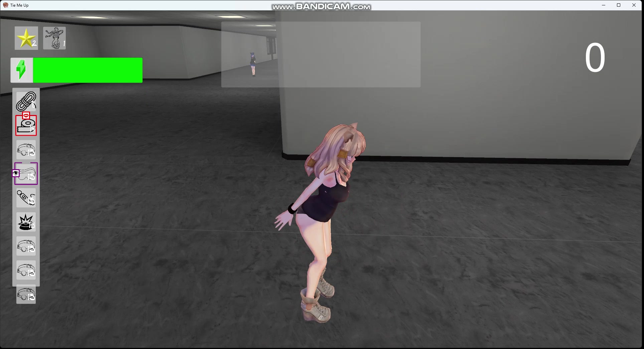Click the tied-figure counter icon

pos(54,38)
